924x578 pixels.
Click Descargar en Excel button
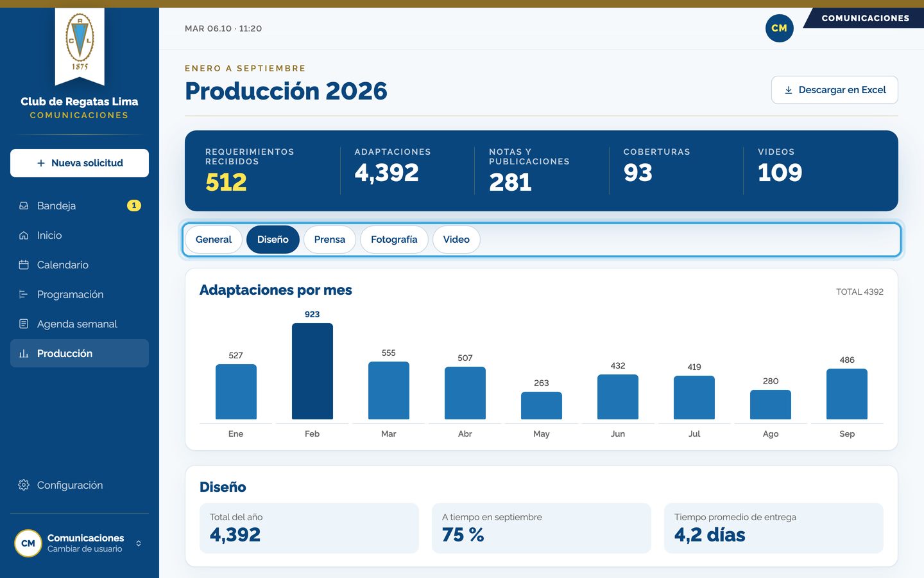point(835,90)
